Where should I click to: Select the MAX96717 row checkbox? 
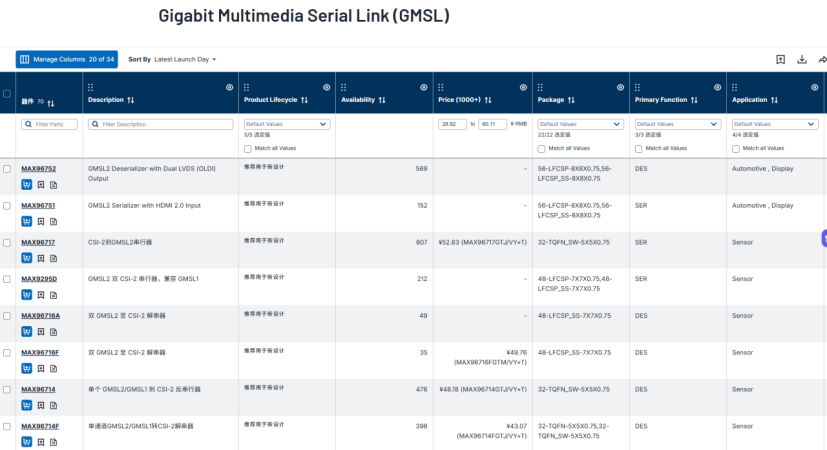(7, 243)
